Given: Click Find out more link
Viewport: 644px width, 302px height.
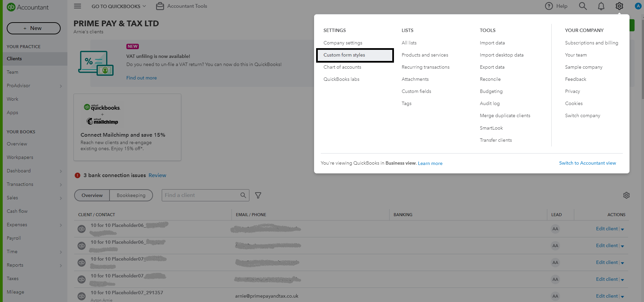Looking at the screenshot, I should point(142,78).
